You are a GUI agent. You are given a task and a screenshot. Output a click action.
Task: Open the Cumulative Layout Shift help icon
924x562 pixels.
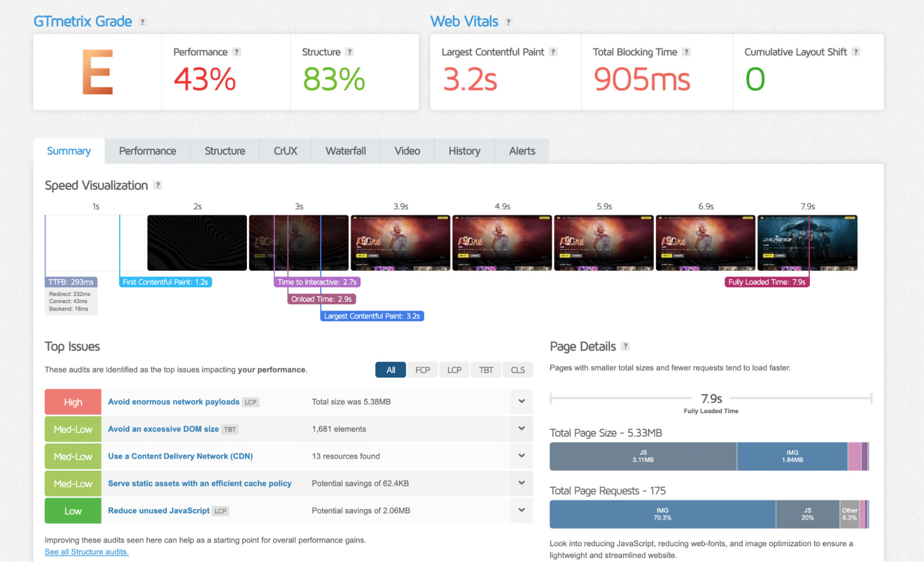(x=856, y=52)
